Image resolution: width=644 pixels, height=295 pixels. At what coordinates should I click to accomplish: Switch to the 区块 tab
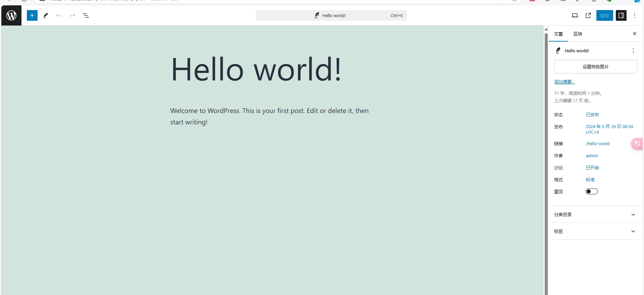click(578, 34)
